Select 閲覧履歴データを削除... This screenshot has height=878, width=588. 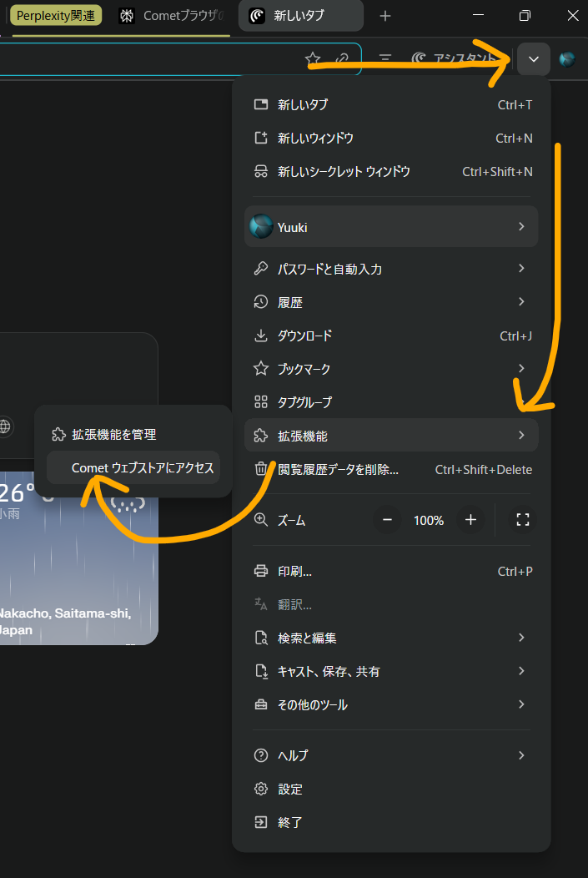[391, 469]
